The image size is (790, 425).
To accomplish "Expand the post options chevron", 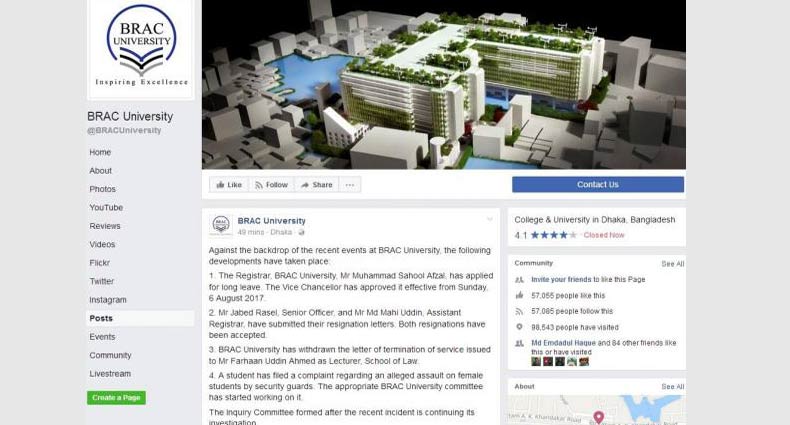I will click(489, 220).
